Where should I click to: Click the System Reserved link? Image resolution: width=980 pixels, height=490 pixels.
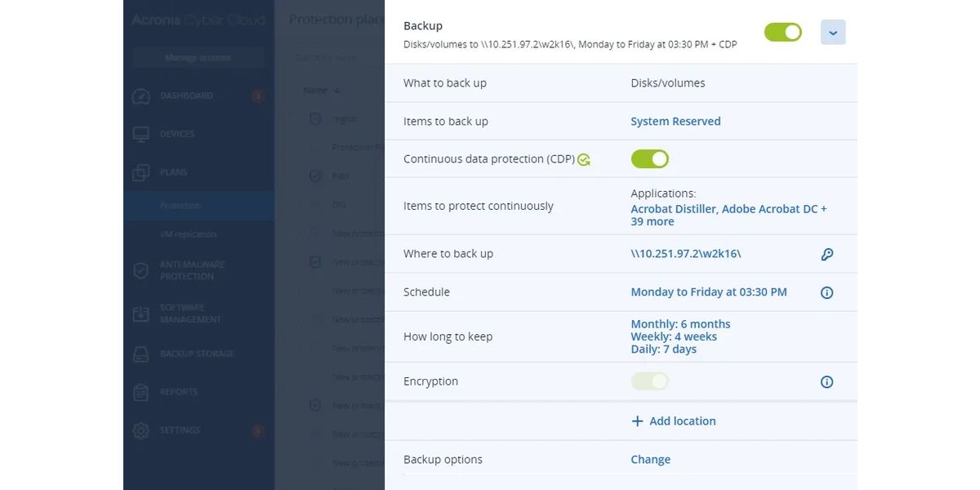click(675, 122)
